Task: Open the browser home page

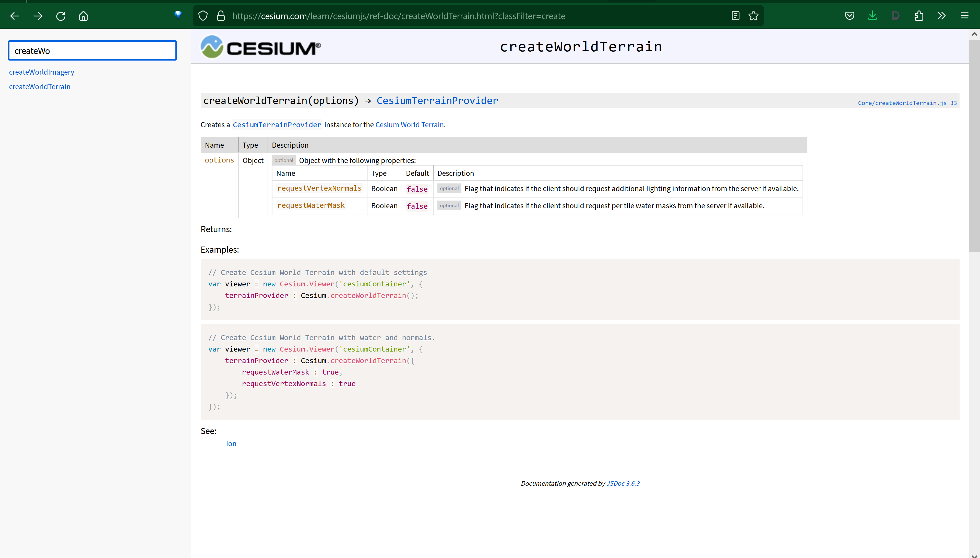Action: (83, 16)
